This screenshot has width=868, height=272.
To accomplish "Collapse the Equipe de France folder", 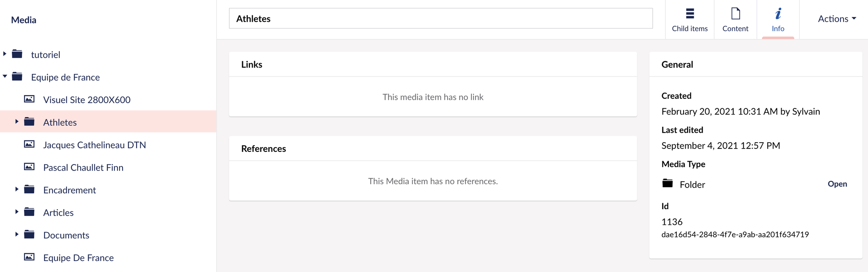I will click(x=5, y=76).
